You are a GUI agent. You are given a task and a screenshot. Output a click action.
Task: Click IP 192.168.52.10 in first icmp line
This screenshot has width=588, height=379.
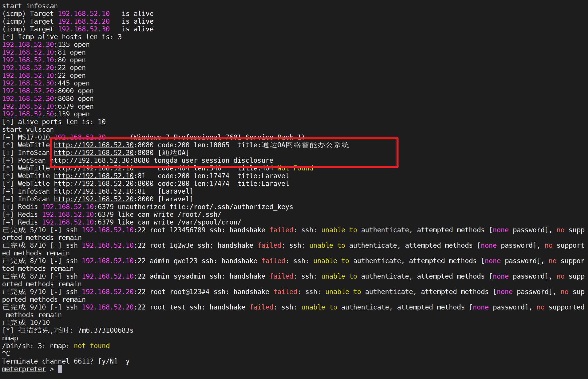point(84,14)
